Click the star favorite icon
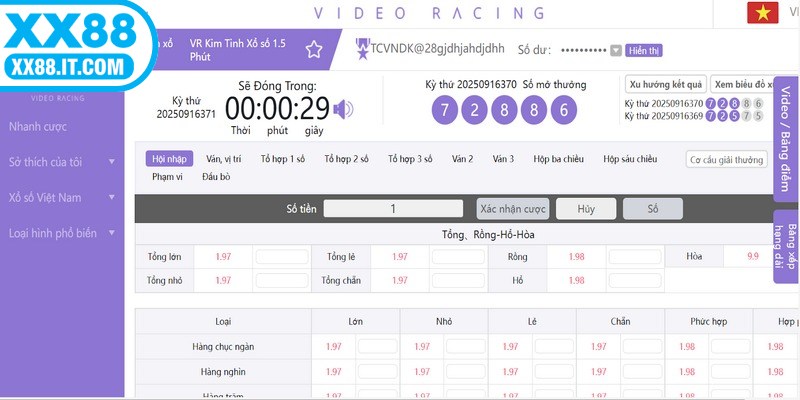 coord(314,50)
